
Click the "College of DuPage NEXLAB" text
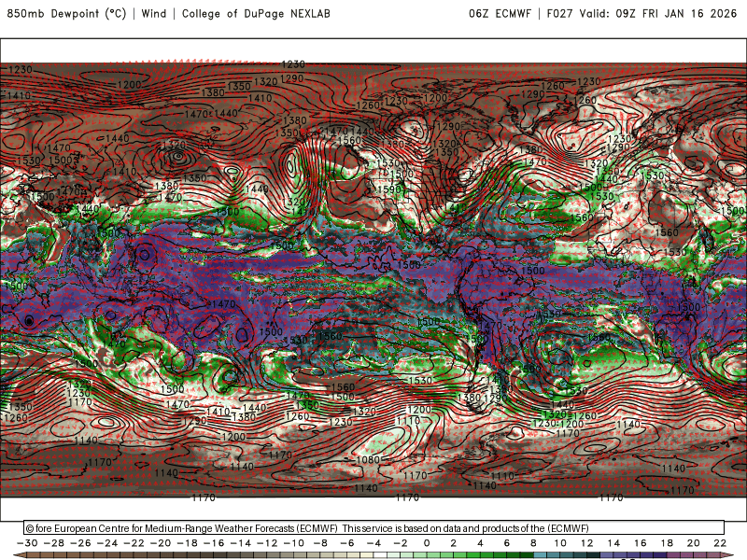(256, 13)
